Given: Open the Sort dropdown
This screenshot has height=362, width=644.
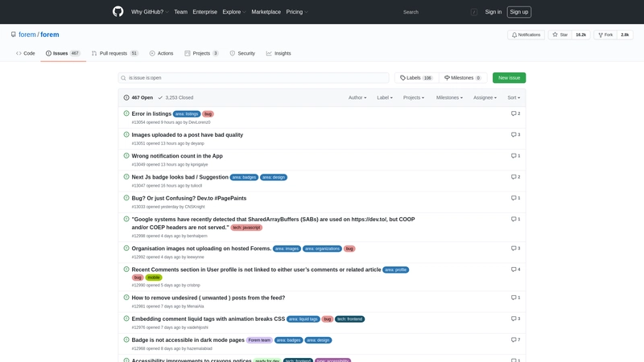Looking at the screenshot, I should (x=514, y=97).
